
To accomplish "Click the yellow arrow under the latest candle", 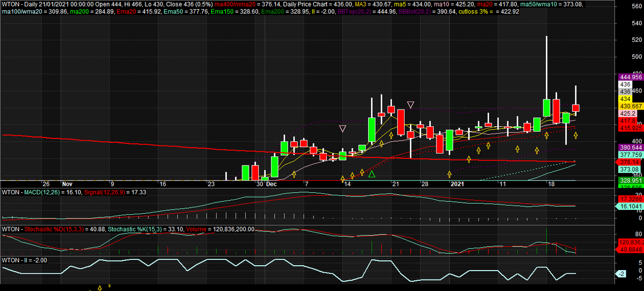I will [576, 136].
